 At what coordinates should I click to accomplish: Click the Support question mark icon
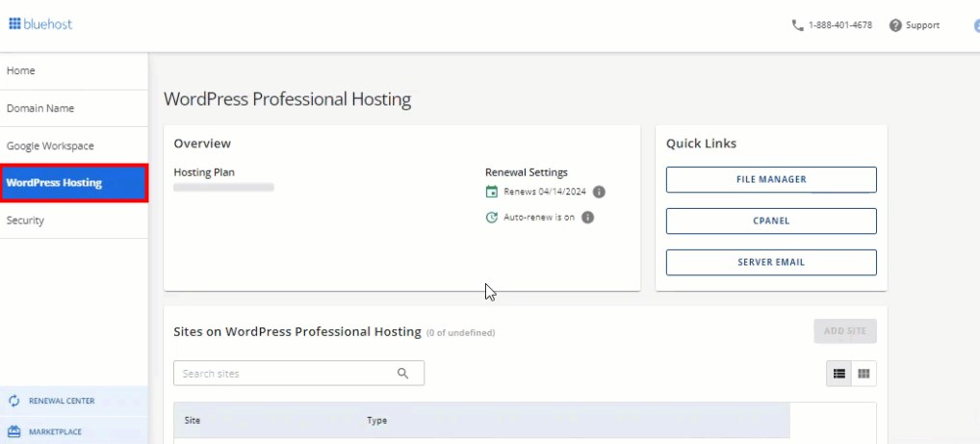pos(895,25)
